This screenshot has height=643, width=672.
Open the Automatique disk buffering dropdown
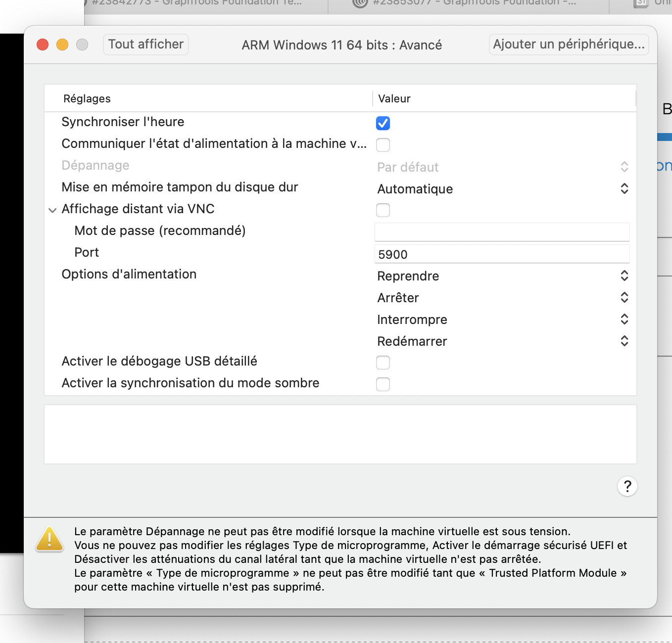pyautogui.click(x=502, y=189)
